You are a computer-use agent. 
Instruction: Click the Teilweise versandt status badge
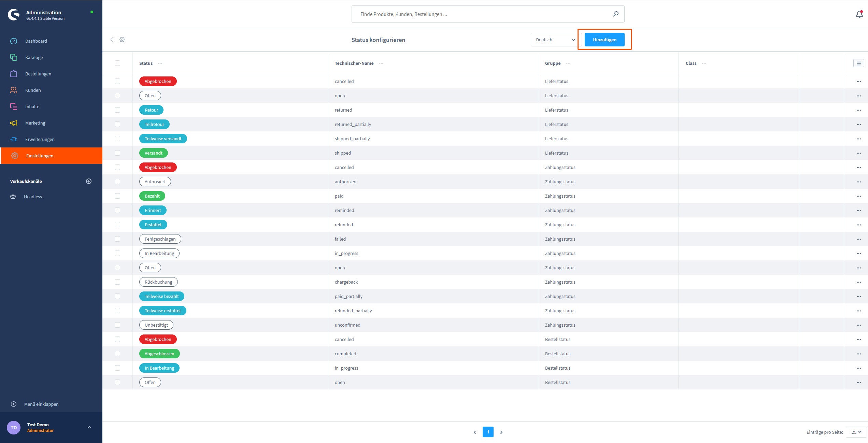coord(163,139)
